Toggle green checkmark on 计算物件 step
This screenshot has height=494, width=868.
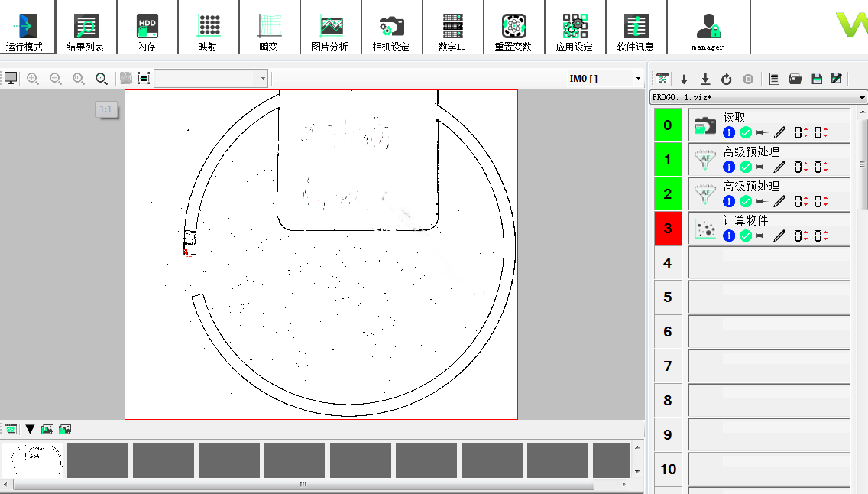click(746, 236)
